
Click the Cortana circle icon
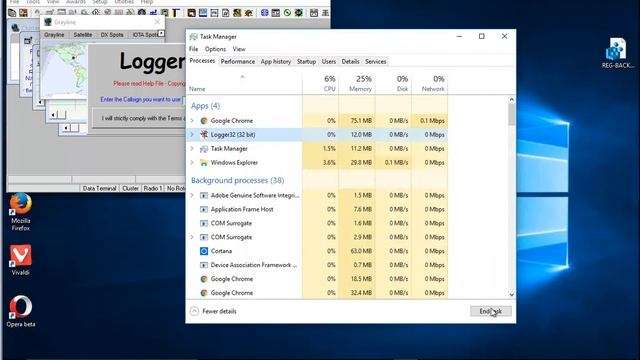click(204, 251)
